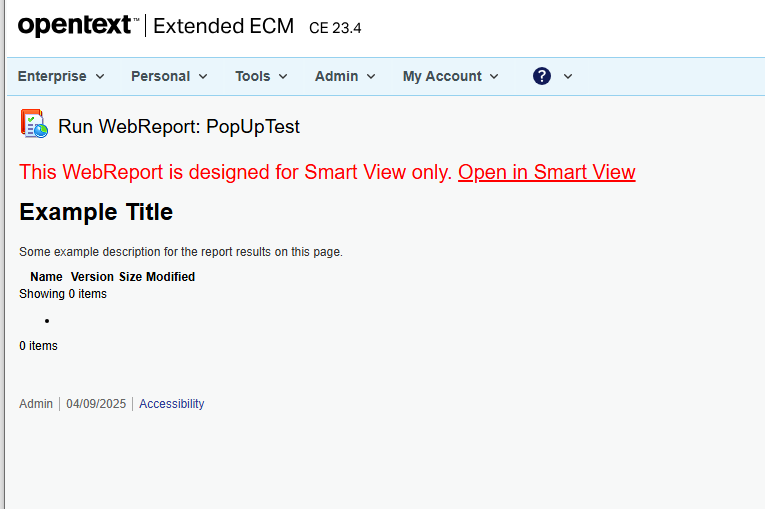Click the 04/09/2025 date in the footer
This screenshot has width=765, height=509.
96,404
